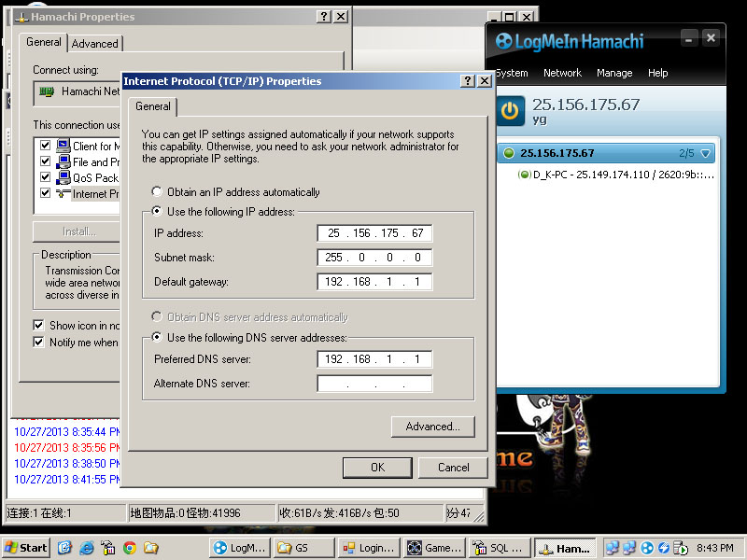Select General tab in TCP/IP Properties
The width and height of the screenshot is (747, 560).
pyautogui.click(x=153, y=106)
